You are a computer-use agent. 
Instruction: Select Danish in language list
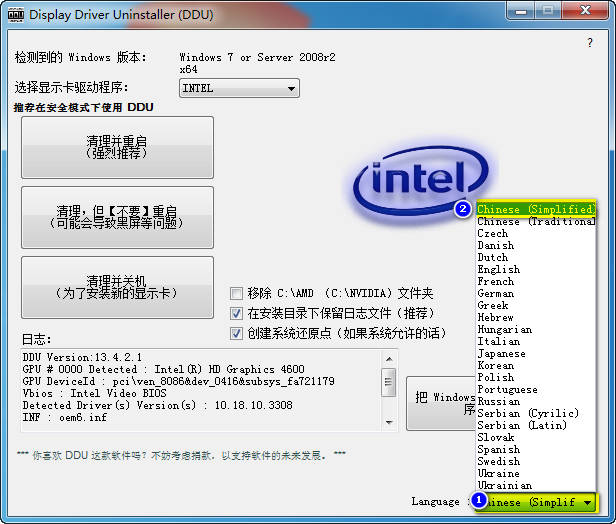point(536,246)
